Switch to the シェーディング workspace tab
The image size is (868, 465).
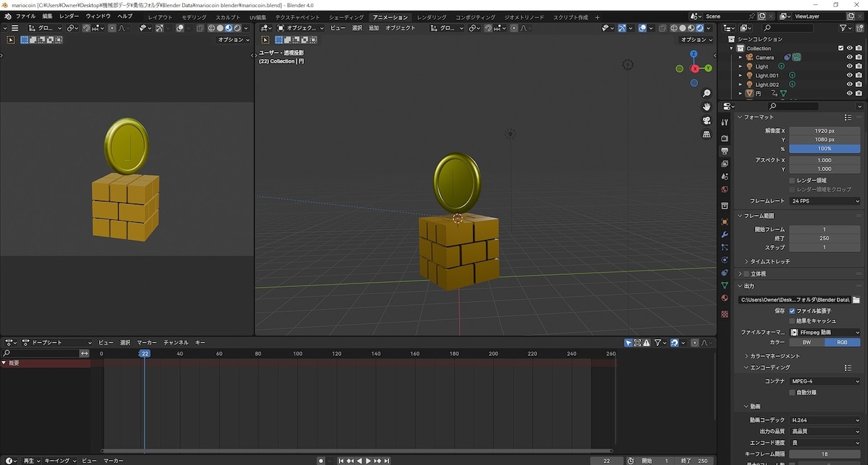tap(346, 17)
